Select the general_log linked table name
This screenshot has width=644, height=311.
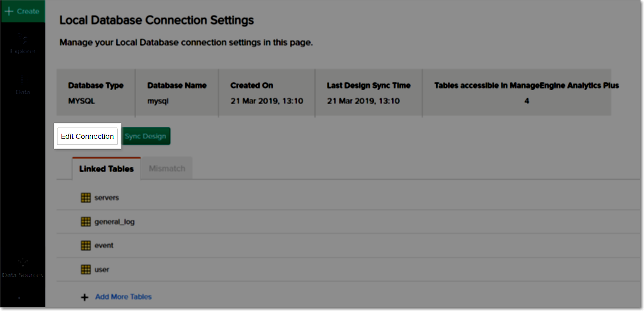coord(114,222)
